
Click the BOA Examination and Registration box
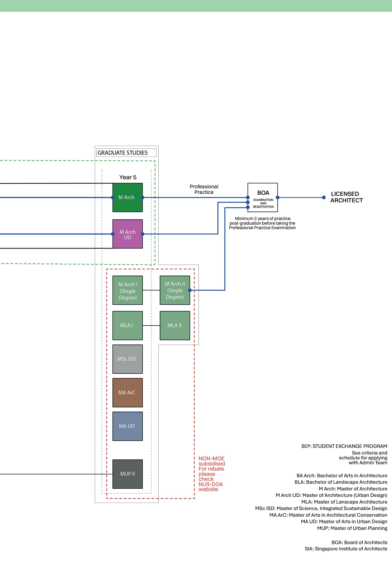click(263, 197)
